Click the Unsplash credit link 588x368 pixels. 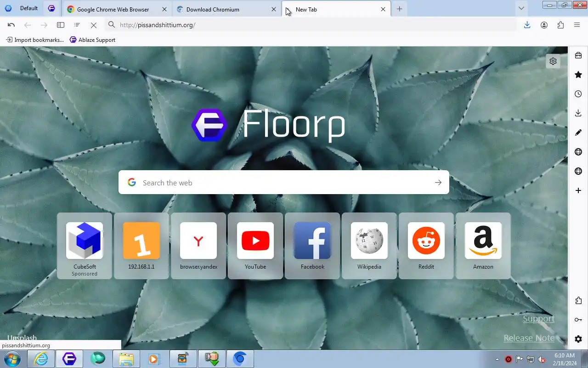coord(22,338)
